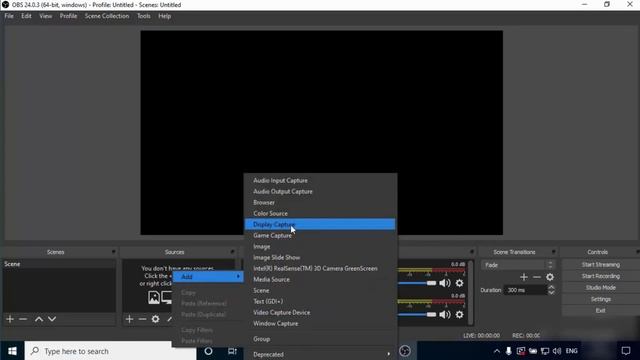Choose Browser source
This screenshot has width=640, height=360.
tap(320, 202)
